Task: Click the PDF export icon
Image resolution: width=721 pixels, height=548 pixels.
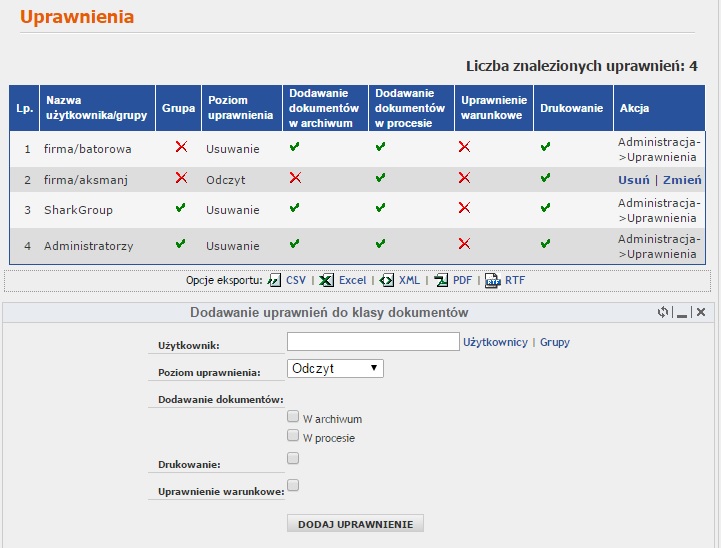Action: [441, 280]
